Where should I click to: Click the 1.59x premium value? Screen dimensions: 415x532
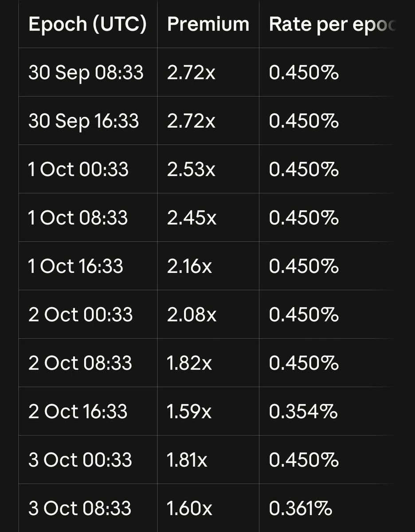189,412
